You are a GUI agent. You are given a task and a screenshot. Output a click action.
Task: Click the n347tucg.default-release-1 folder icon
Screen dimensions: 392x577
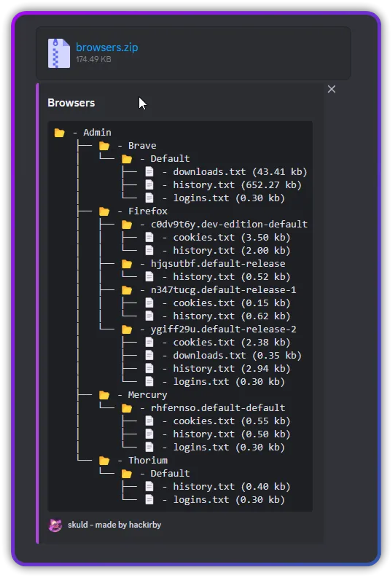pyautogui.click(x=127, y=290)
